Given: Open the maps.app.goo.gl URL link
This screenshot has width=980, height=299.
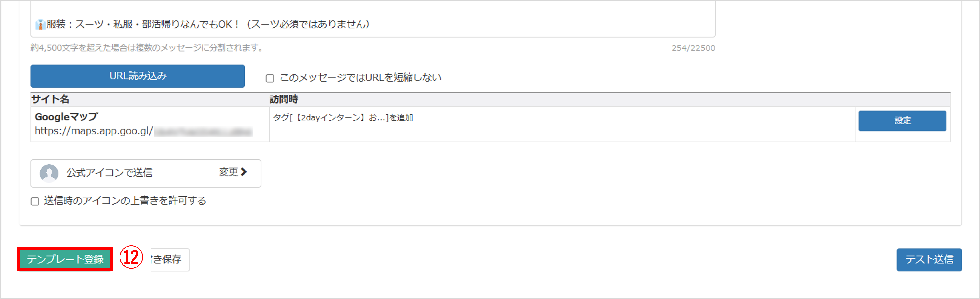Looking at the screenshot, I should (94, 131).
